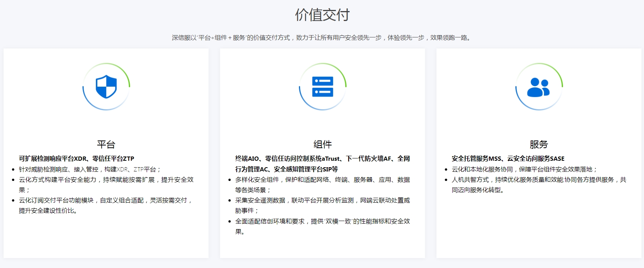
Task: Click the 服务 card title
Action: click(539, 144)
